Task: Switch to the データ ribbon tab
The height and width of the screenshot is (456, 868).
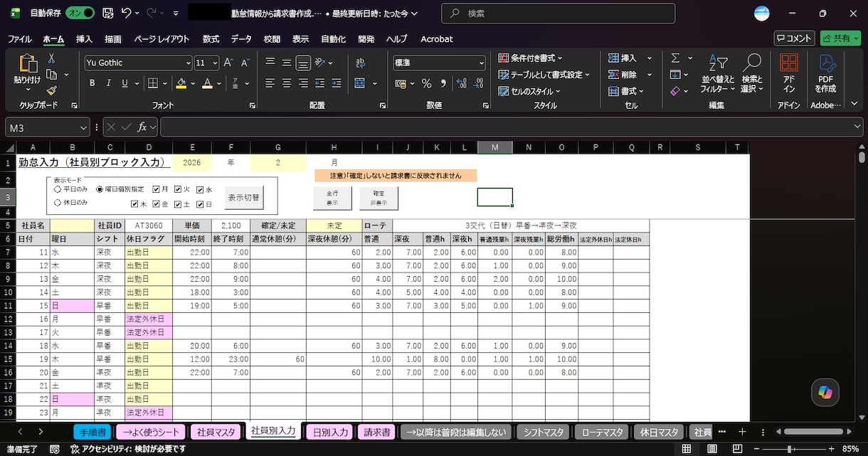Action: pos(241,39)
